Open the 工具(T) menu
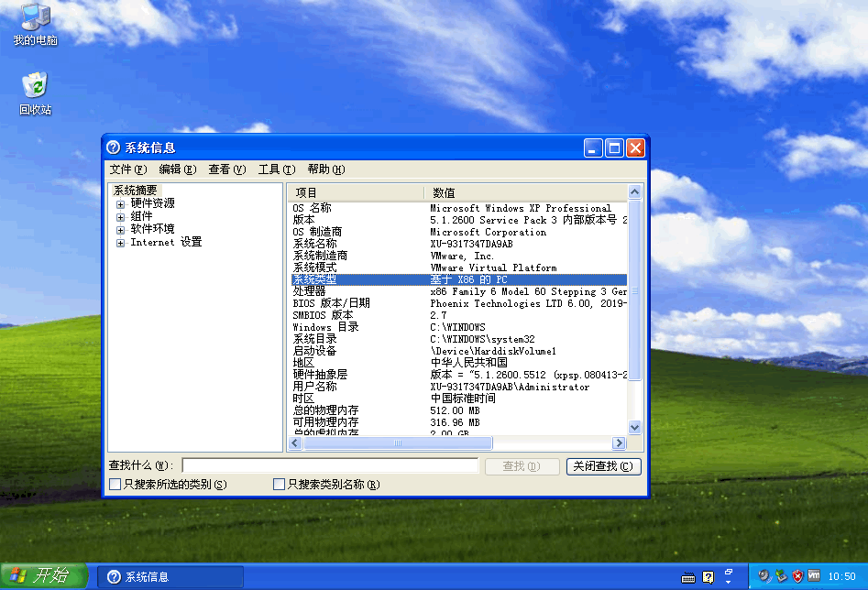 point(276,169)
